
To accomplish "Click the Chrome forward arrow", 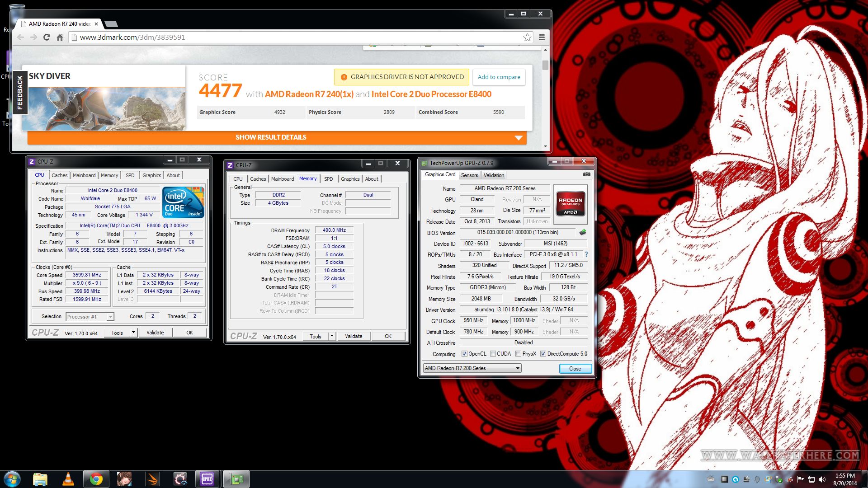I will (x=33, y=38).
